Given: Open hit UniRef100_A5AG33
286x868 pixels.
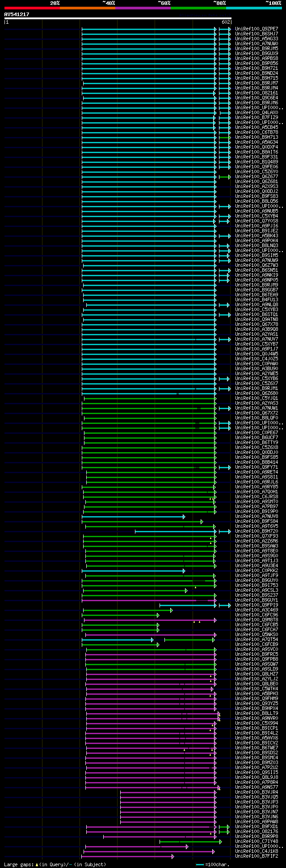Looking at the screenshot, I should pos(257,38).
